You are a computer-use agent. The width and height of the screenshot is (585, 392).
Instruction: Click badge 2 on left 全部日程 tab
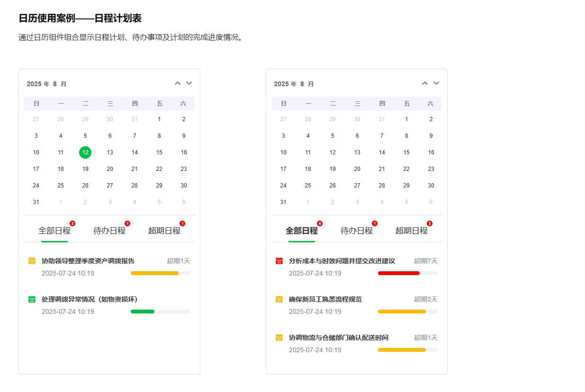pos(72,223)
